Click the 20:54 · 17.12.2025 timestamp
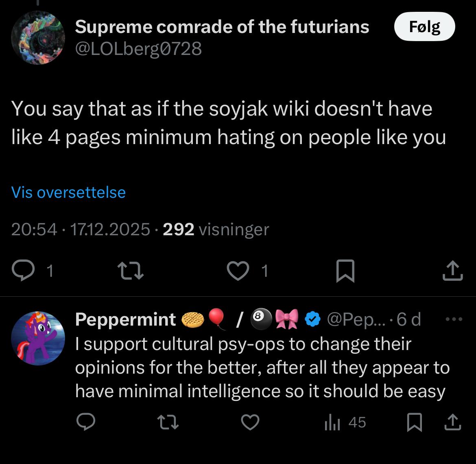The width and height of the screenshot is (476, 464). point(80,230)
